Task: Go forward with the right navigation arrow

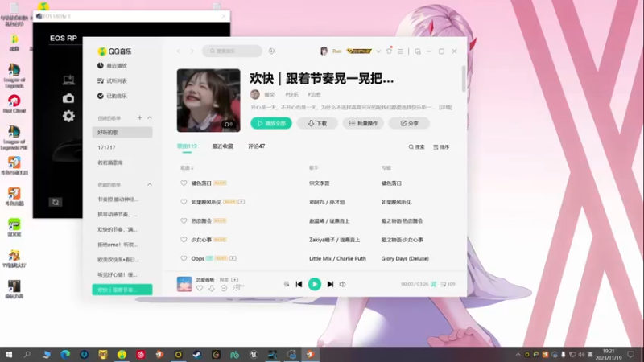Action: pyautogui.click(x=192, y=51)
